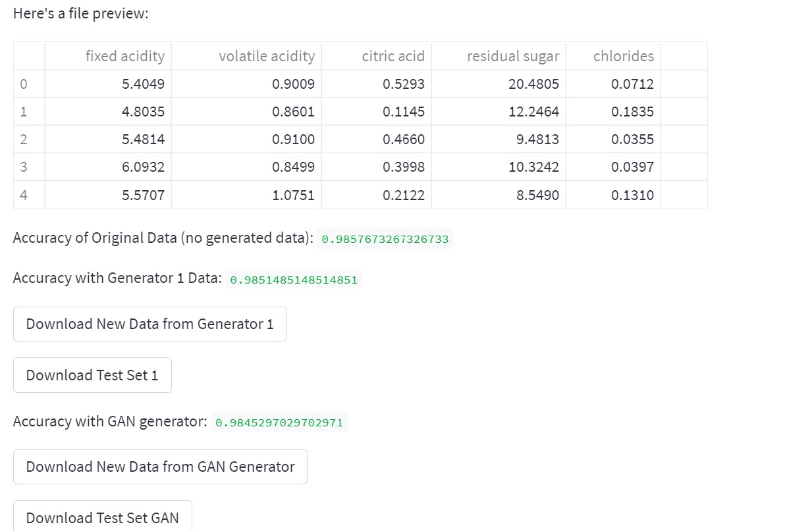The width and height of the screenshot is (812, 531).
Task: Select Generator 1 accuracy value 0.9851485148514851
Action: 294,280
